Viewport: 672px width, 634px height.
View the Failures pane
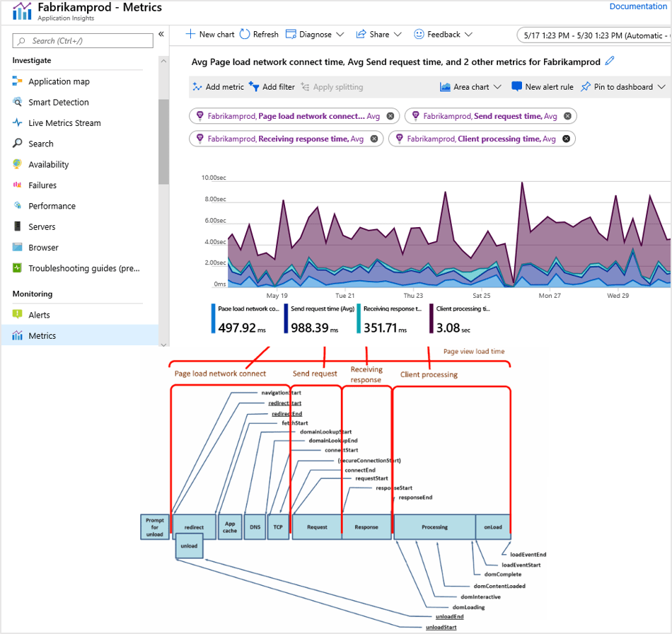(44, 185)
